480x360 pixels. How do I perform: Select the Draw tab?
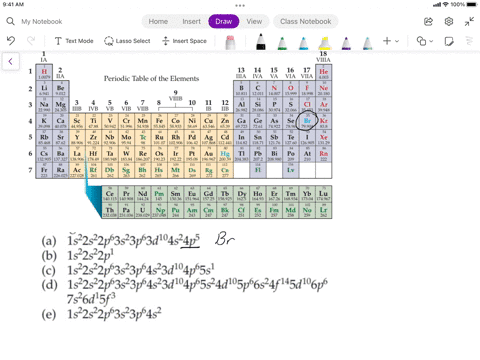click(x=224, y=21)
